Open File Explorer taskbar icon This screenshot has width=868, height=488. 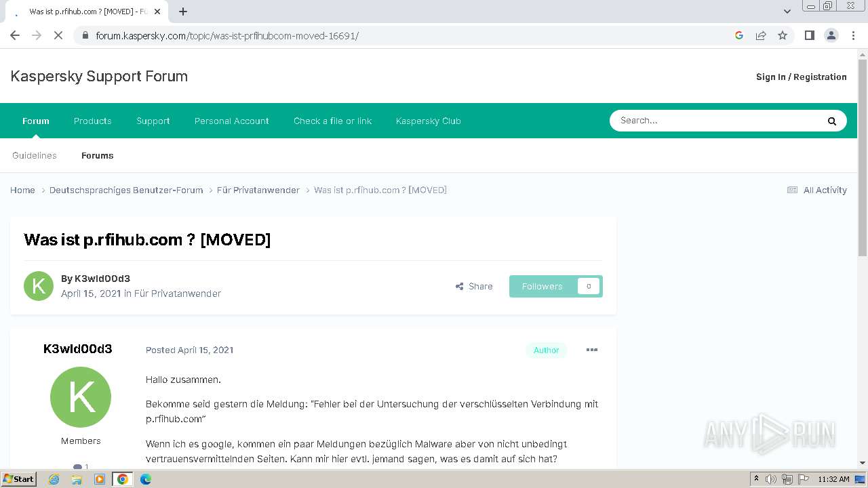click(77, 479)
